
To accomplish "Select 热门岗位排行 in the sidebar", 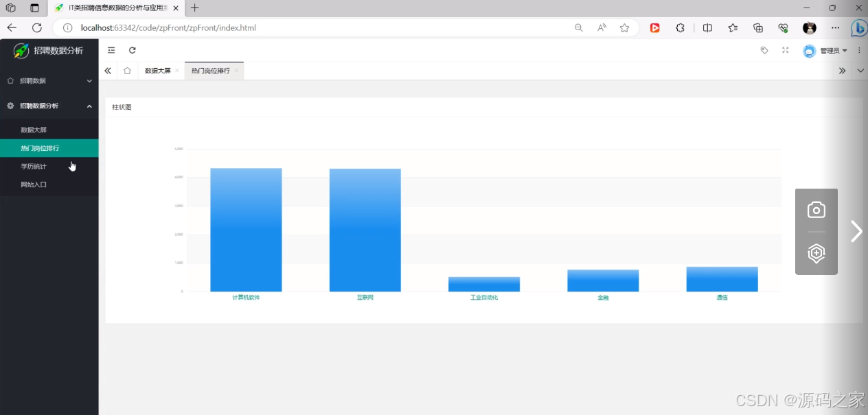I will coord(49,148).
